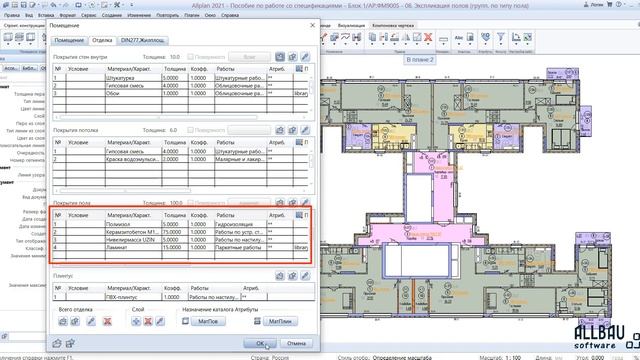Cancel dialog with Отмена button

[x=296, y=343]
